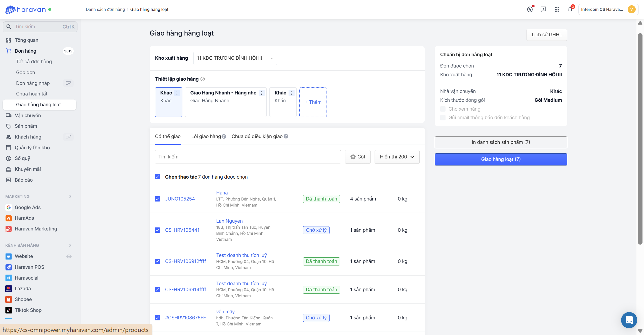Click help icon next to Thiết lập giao hàng
644x335 pixels.
(x=203, y=79)
